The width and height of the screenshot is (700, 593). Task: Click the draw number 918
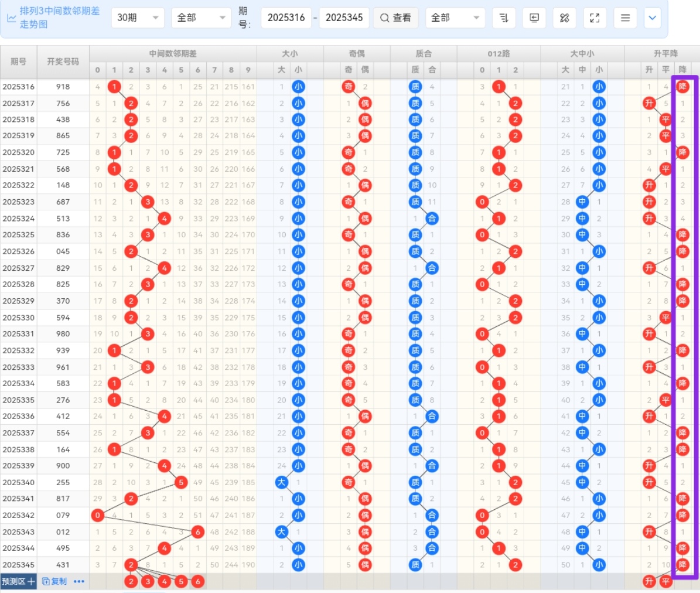pos(63,87)
